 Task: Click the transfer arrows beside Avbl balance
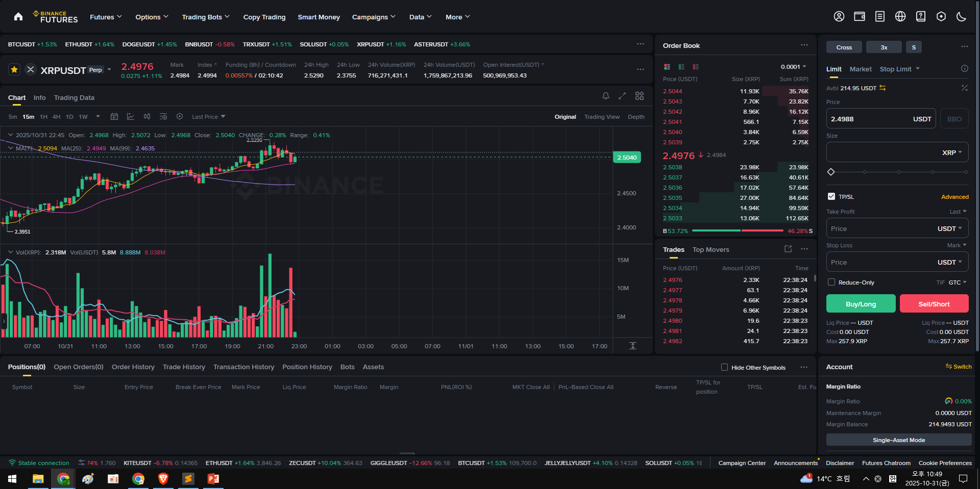click(883, 88)
